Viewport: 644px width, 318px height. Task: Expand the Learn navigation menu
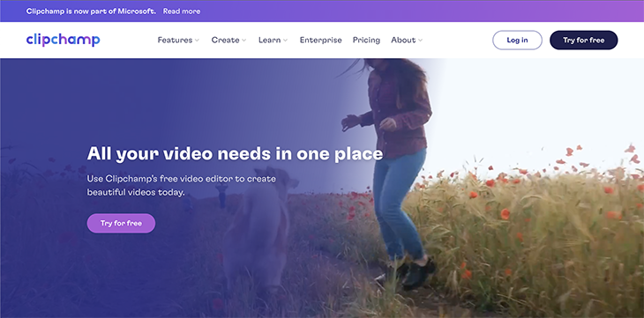pos(273,40)
